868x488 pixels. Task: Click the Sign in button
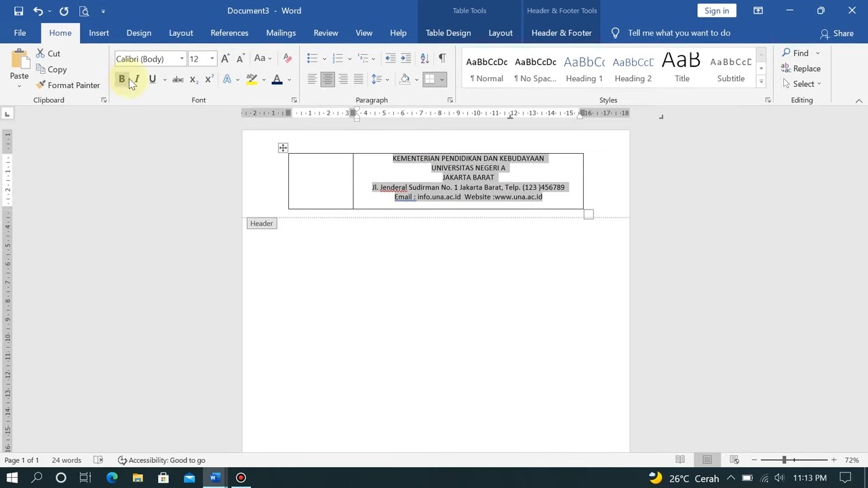(717, 11)
